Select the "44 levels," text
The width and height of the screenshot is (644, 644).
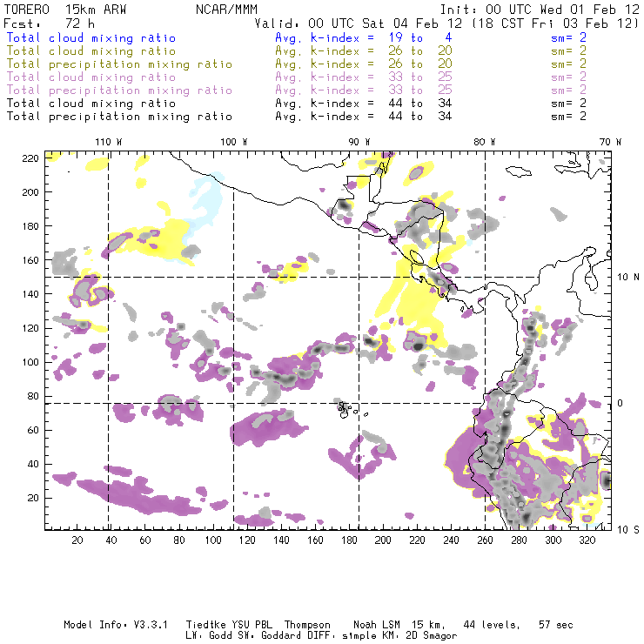pyautogui.click(x=492, y=625)
